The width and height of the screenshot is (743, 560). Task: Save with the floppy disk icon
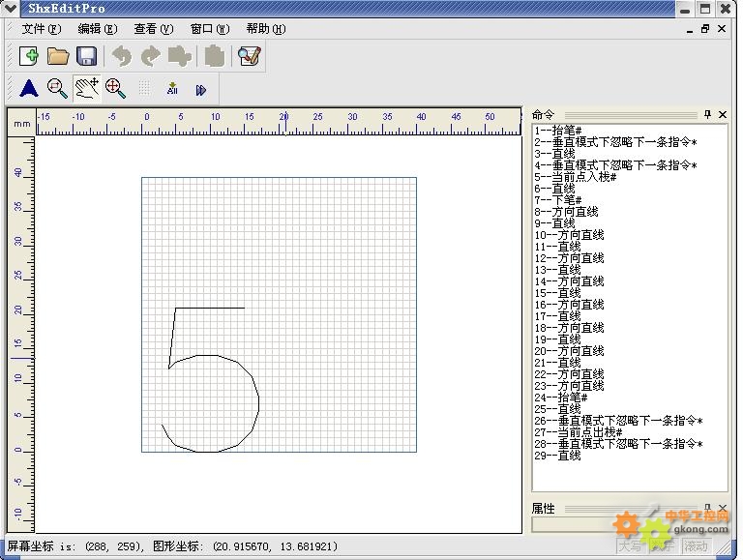87,56
